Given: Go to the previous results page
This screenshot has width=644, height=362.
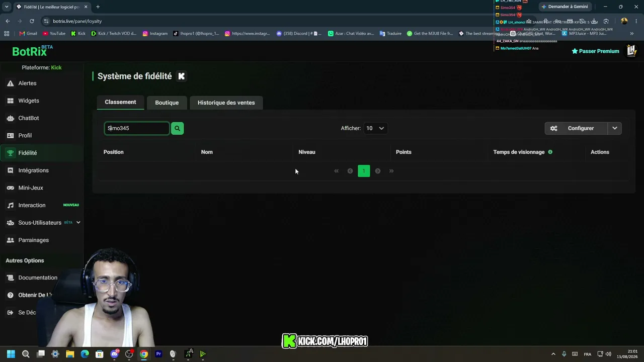Looking at the screenshot, I should (x=350, y=171).
